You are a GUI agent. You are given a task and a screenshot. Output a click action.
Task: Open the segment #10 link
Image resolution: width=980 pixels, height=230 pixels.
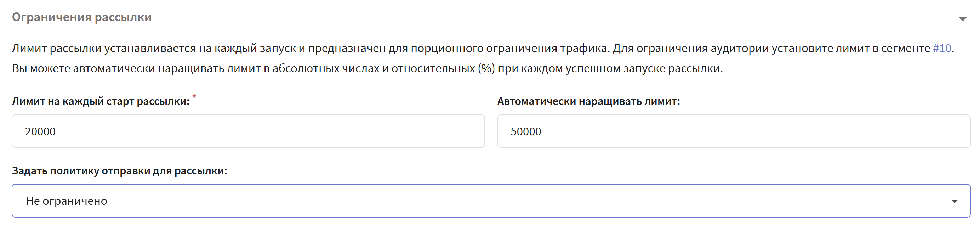(942, 48)
